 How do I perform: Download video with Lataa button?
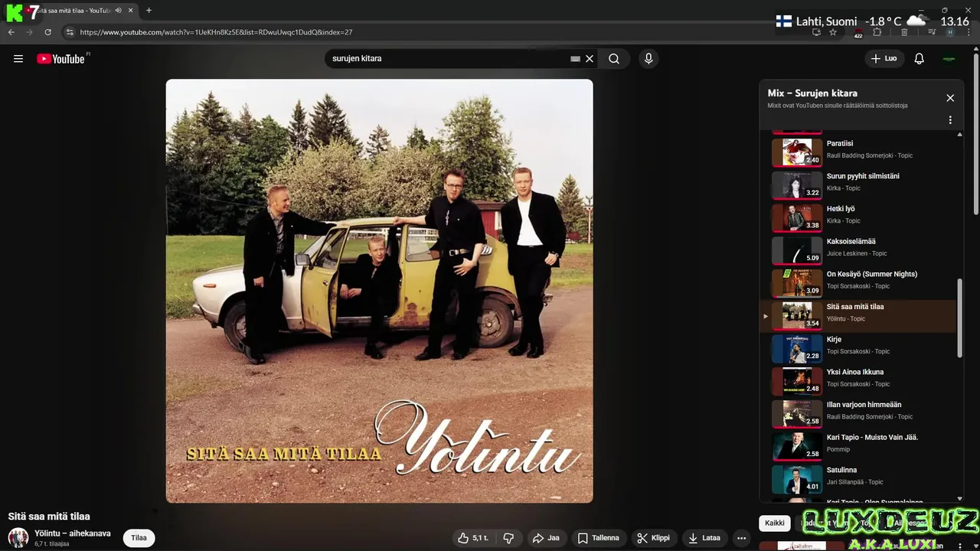coord(704,538)
